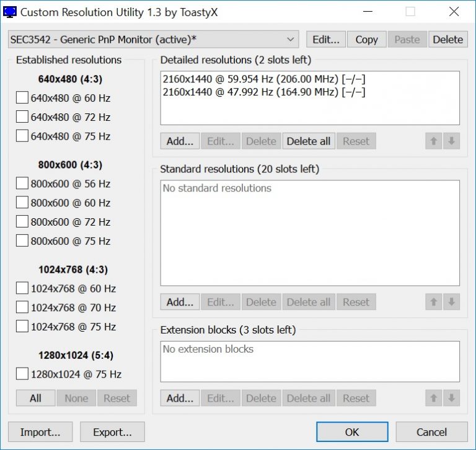Select All established resolutions
Screen dimensions: 476x450
point(35,398)
